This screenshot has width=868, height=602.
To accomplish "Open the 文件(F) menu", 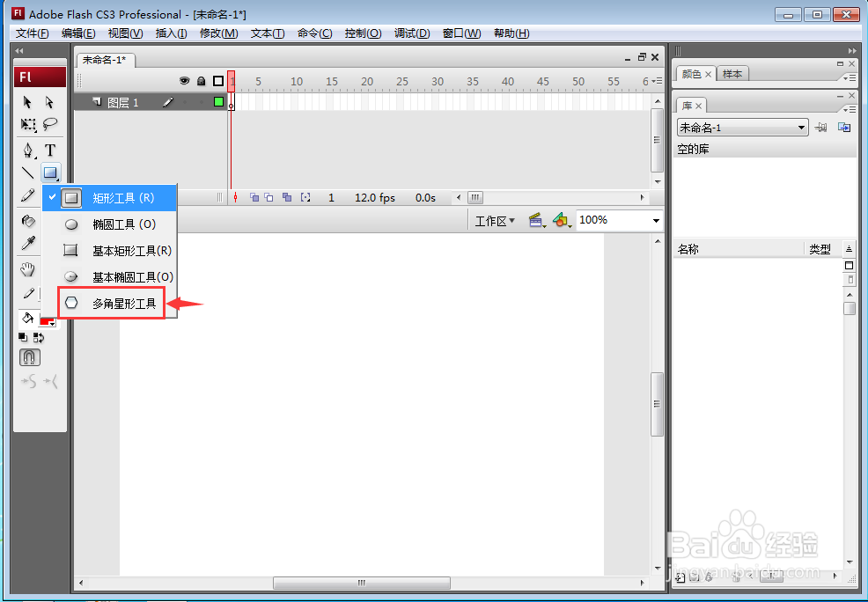I will [32, 33].
